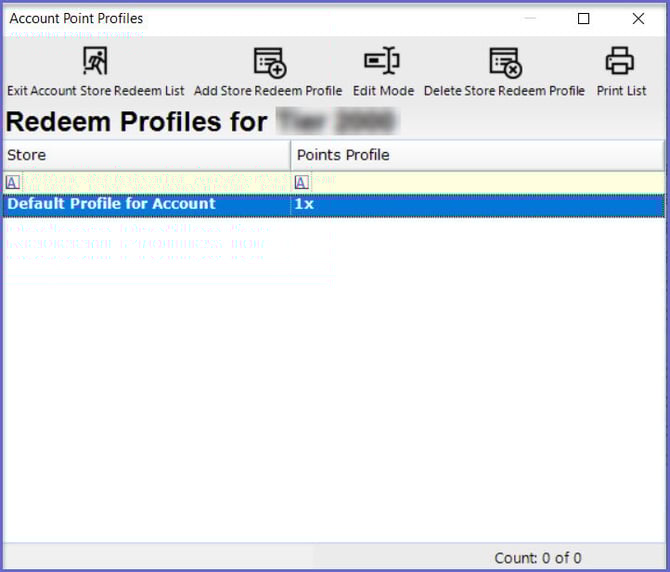Click the Redeem Profiles for heading

[136, 122]
